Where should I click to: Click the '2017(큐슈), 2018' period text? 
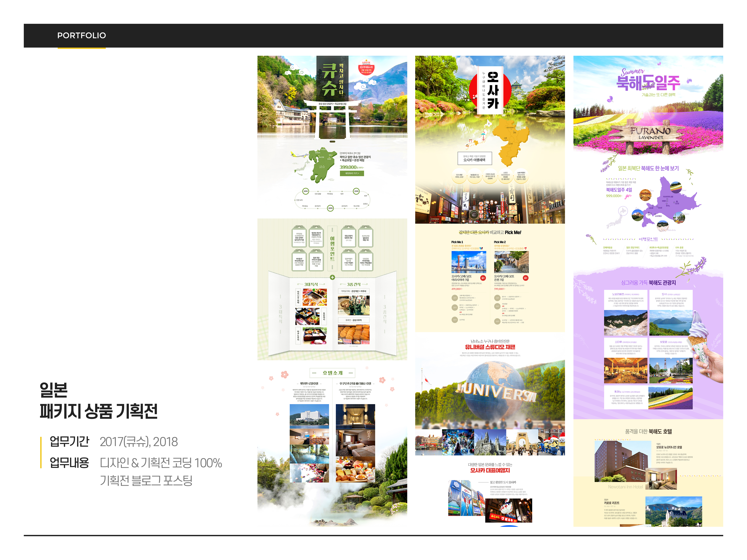139,442
